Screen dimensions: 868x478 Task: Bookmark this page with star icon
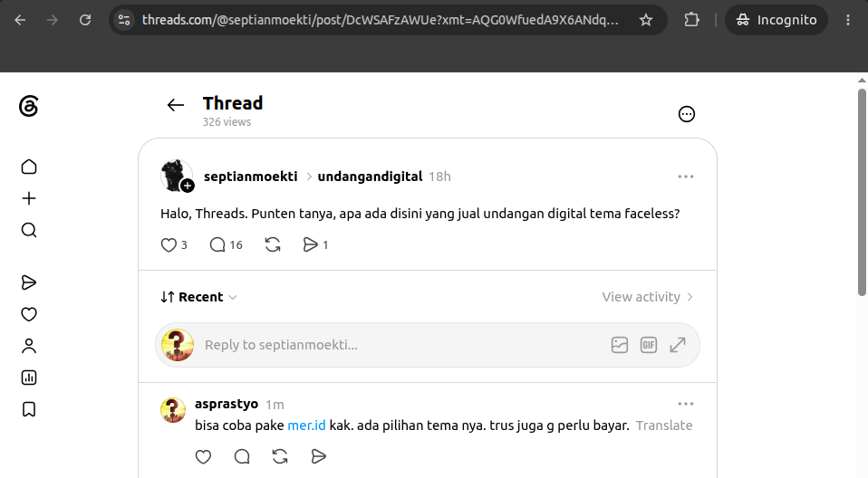645,20
